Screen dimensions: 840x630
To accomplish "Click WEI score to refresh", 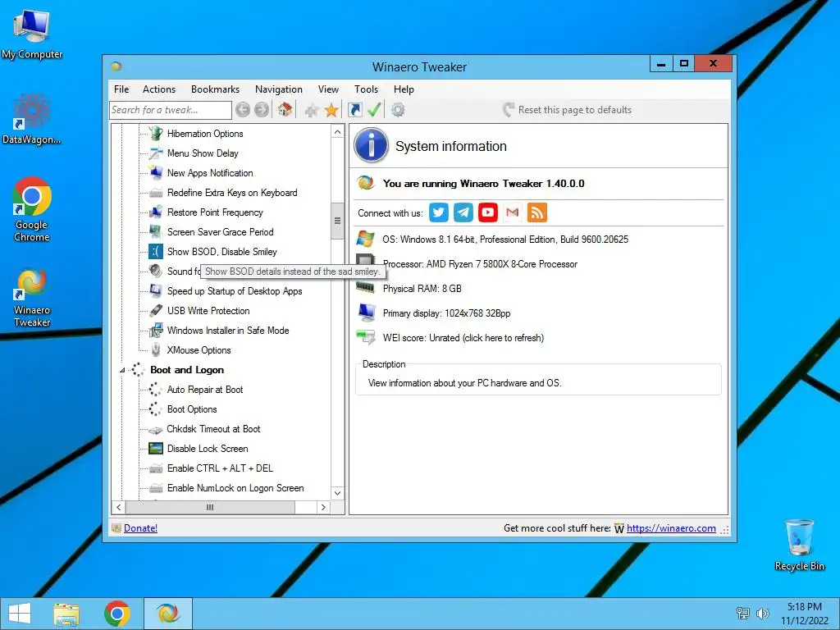I will [463, 338].
